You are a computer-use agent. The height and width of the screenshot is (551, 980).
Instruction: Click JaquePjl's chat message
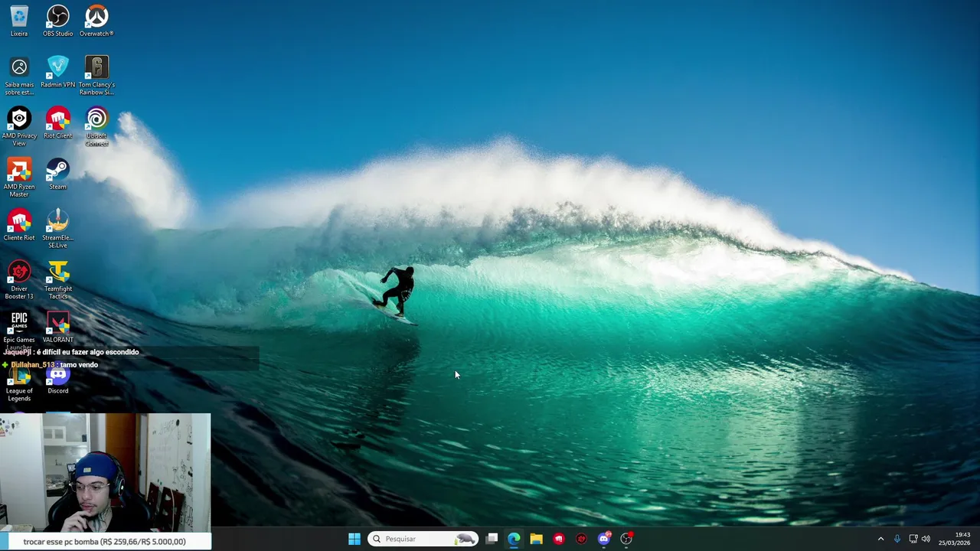point(71,352)
